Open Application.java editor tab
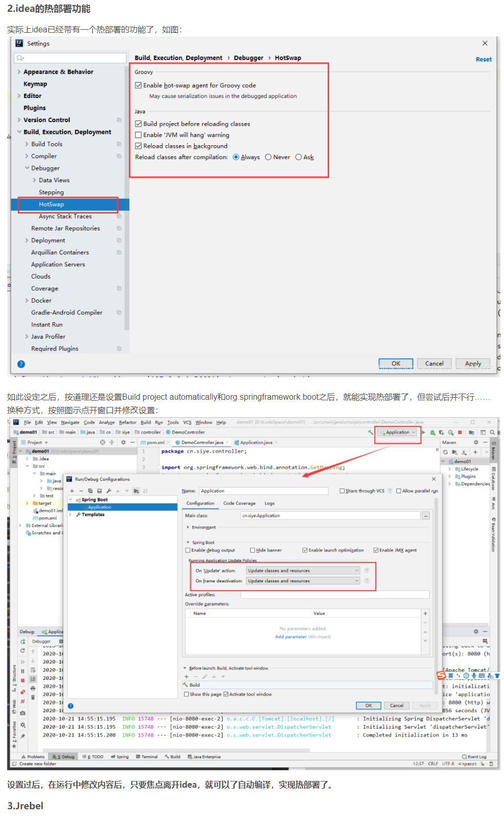Screen dimensions: 504x820 point(256,442)
